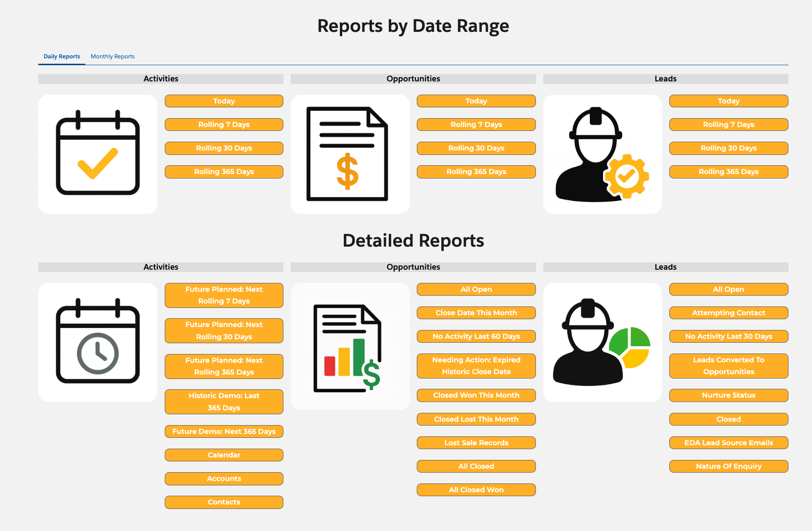Open Leads Today report
This screenshot has height=531, width=812.
pos(729,101)
